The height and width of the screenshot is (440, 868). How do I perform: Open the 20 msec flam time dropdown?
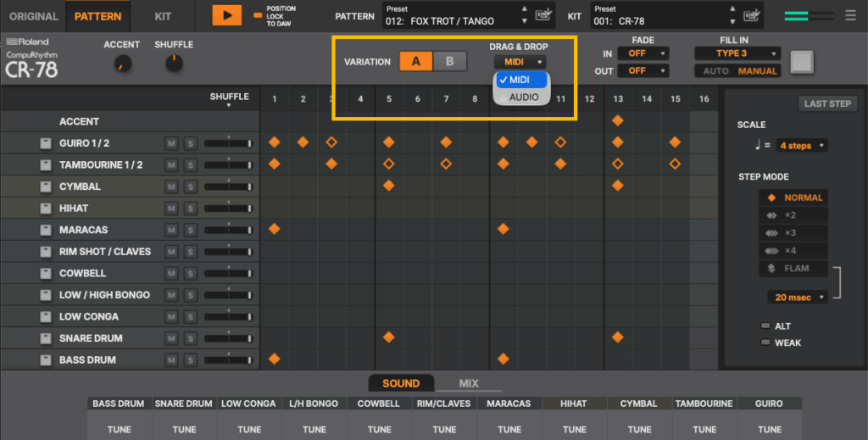point(797,298)
